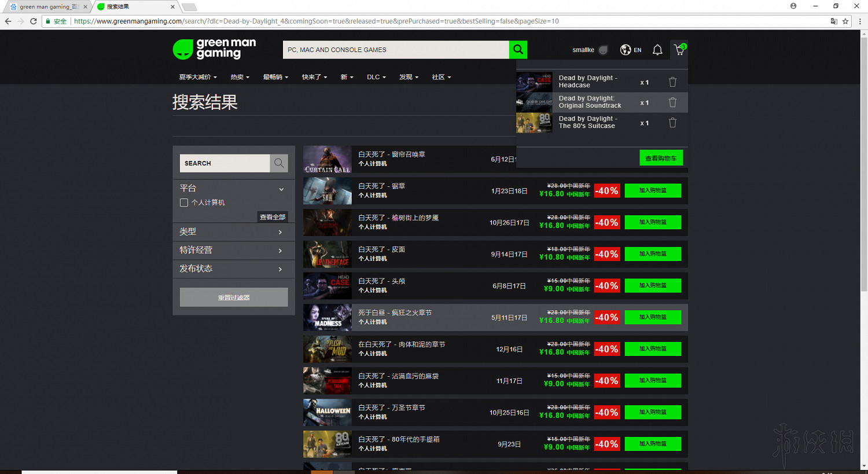Remove Dead by Daylight Headcase from cart
The height and width of the screenshot is (474, 868).
(672, 82)
